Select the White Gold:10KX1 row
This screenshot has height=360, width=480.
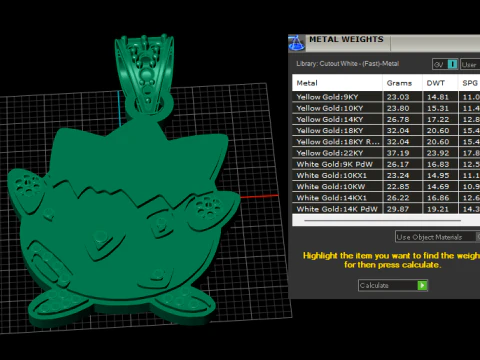(x=386, y=175)
